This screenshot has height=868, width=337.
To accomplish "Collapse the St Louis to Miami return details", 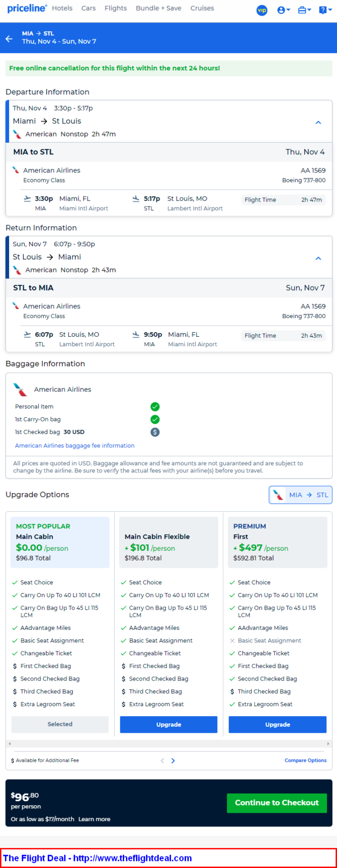I will tap(318, 258).
